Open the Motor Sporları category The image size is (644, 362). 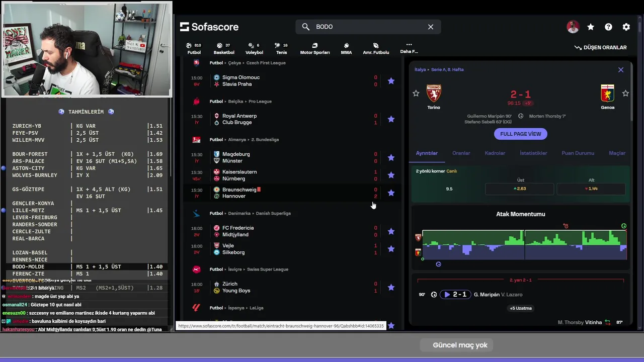click(x=315, y=49)
